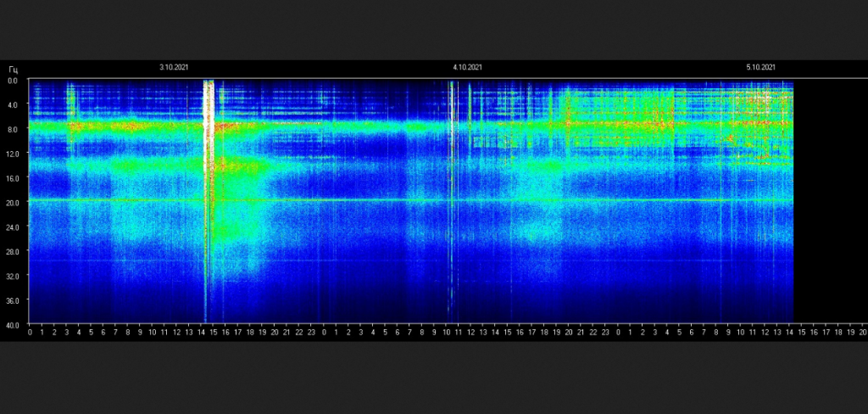Image resolution: width=868 pixels, height=414 pixels.
Task: Select the 16.0 frequency axis label
Action: [x=13, y=178]
